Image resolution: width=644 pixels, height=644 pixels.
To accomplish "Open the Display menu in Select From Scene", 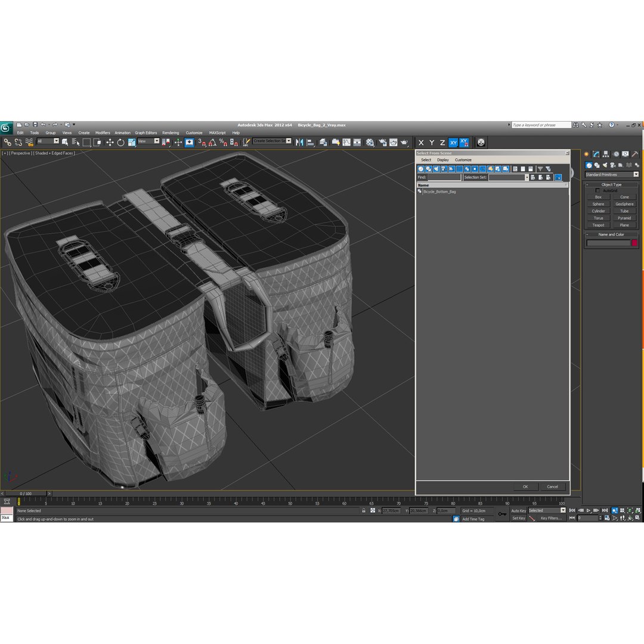I will click(442, 160).
